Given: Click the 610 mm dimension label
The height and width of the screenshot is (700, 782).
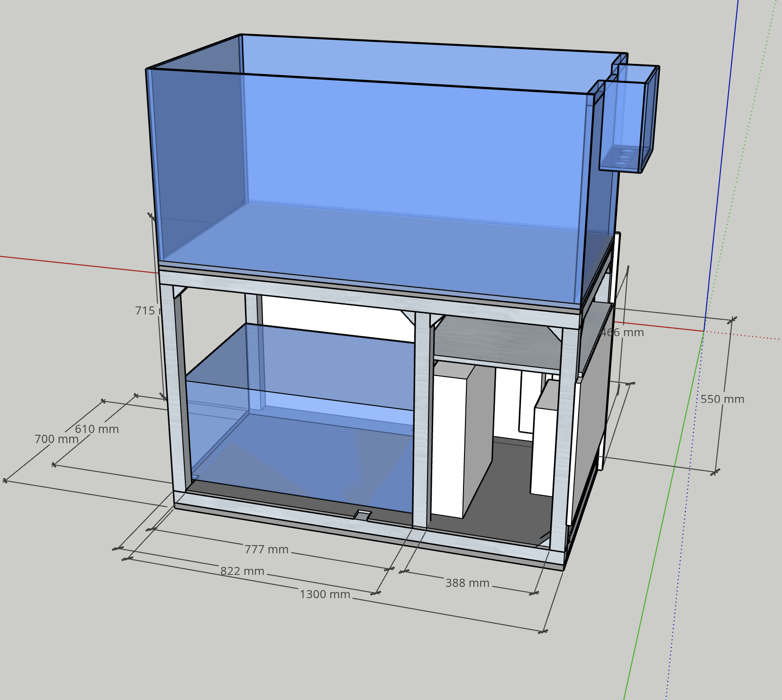Looking at the screenshot, I should click(97, 429).
